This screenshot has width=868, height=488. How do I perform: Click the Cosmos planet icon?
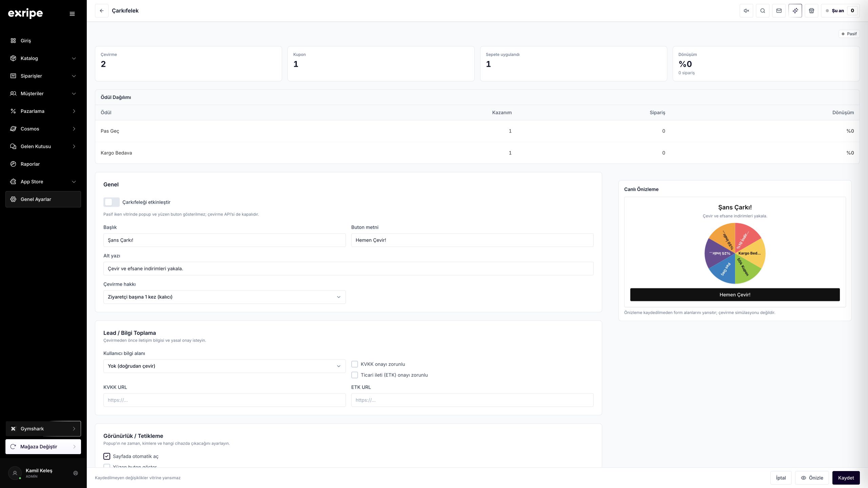pyautogui.click(x=13, y=129)
